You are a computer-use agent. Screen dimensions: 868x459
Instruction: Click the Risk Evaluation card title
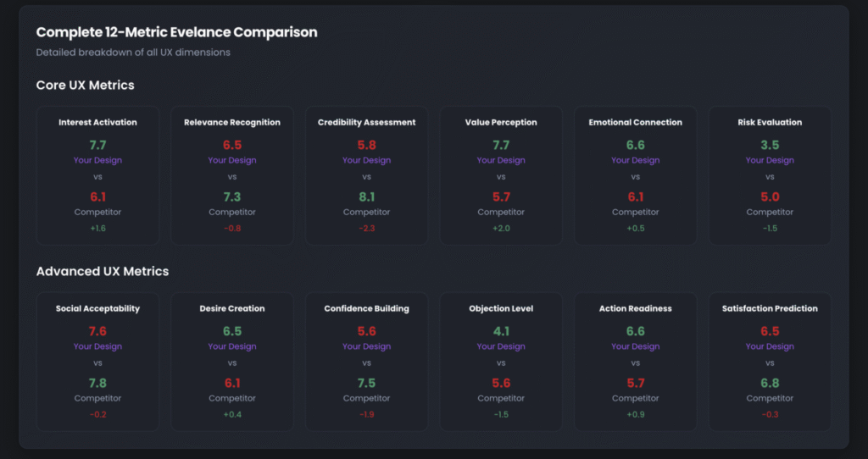coord(770,123)
